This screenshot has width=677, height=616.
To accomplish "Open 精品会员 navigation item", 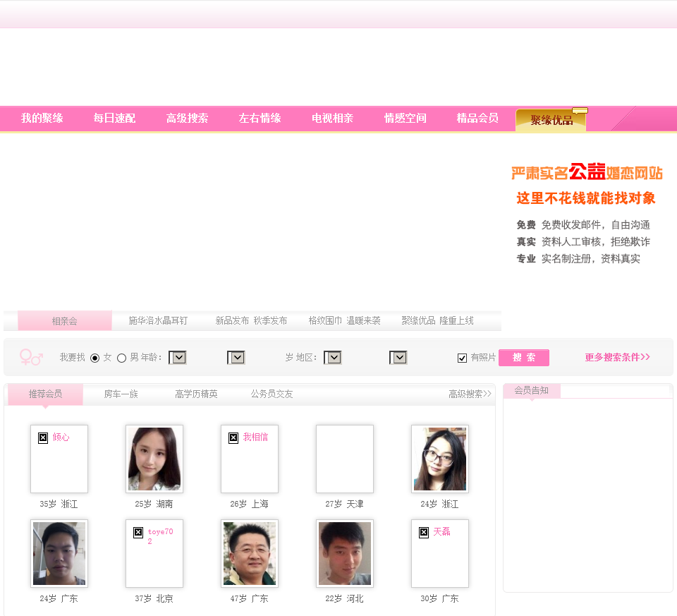I will 478,118.
